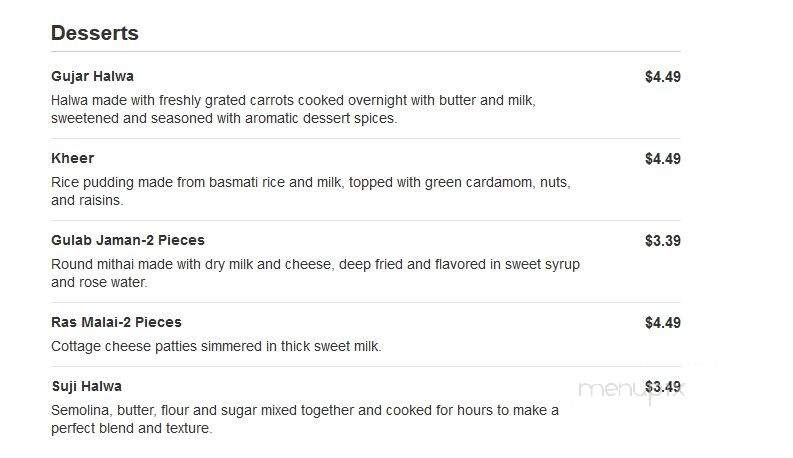Open the Gulab Jaman-2 Pieces item

[x=128, y=240]
